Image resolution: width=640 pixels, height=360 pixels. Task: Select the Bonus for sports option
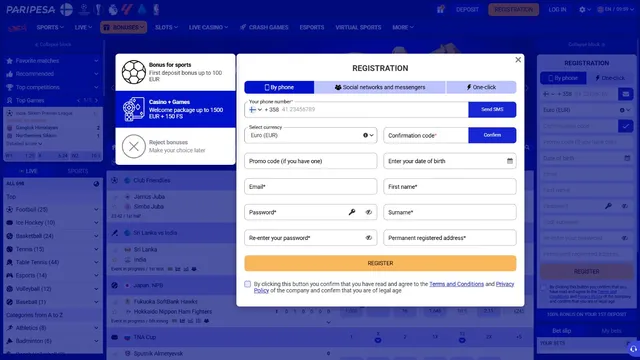pyautogui.click(x=175, y=72)
